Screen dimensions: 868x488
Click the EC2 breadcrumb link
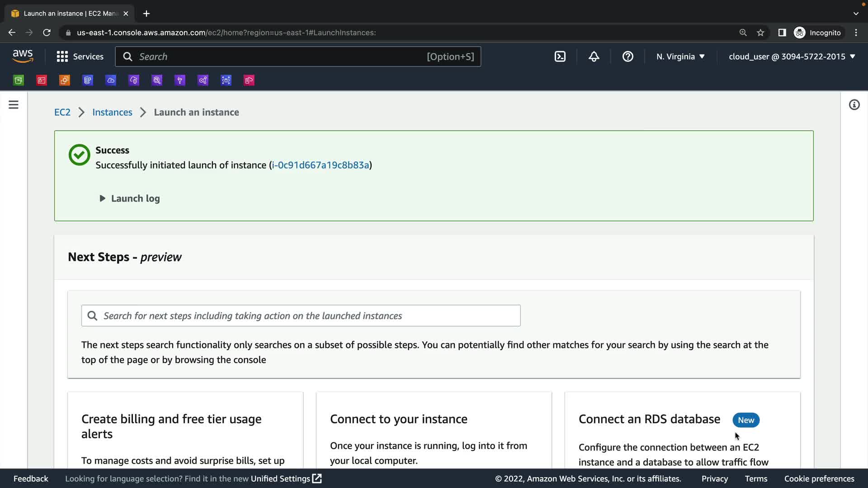pos(62,112)
